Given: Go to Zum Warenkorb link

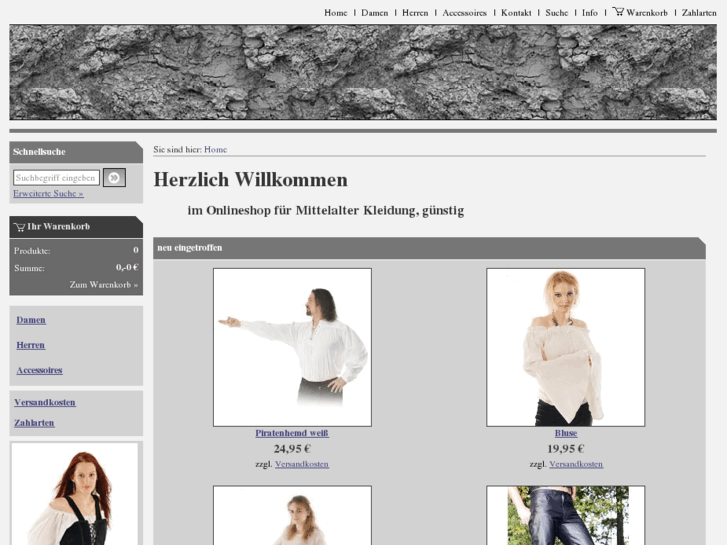Looking at the screenshot, I should (104, 285).
